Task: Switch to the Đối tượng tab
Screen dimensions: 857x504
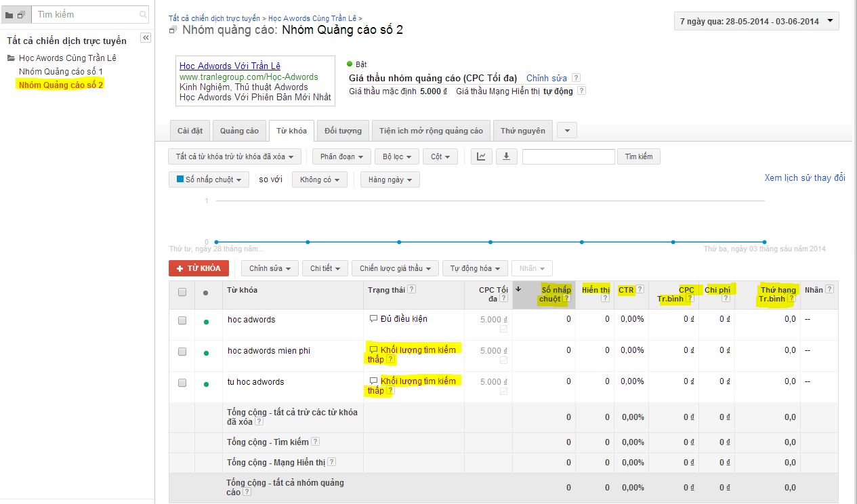Action: [343, 131]
